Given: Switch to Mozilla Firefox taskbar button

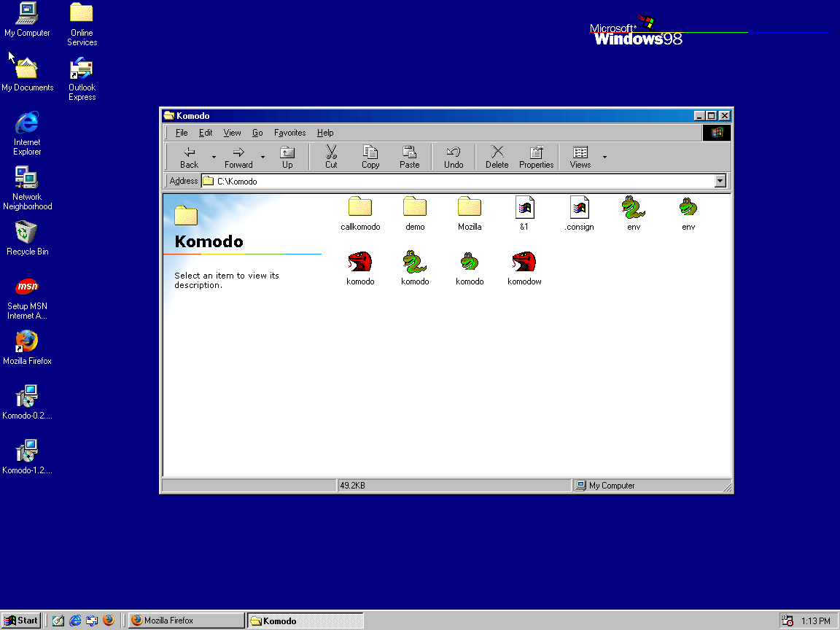Looking at the screenshot, I should pos(186,621).
